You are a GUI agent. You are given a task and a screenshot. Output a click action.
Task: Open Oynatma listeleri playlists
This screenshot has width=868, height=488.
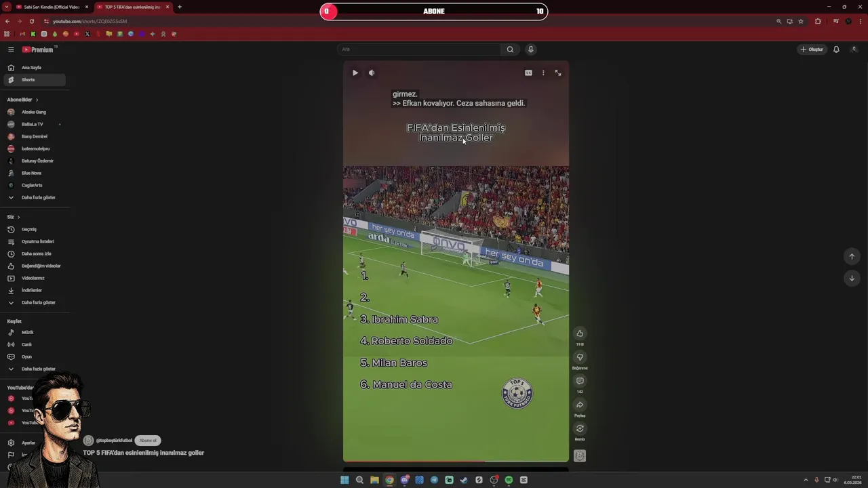tap(34, 241)
